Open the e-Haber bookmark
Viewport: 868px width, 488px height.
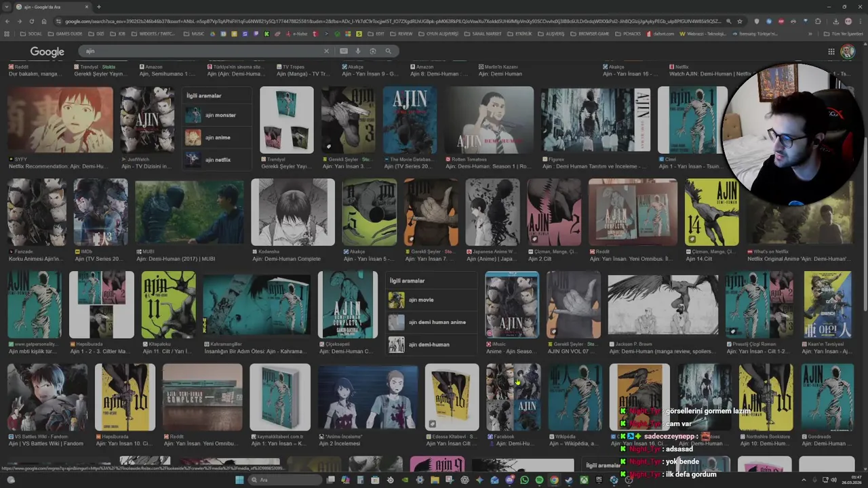pyautogui.click(x=297, y=34)
